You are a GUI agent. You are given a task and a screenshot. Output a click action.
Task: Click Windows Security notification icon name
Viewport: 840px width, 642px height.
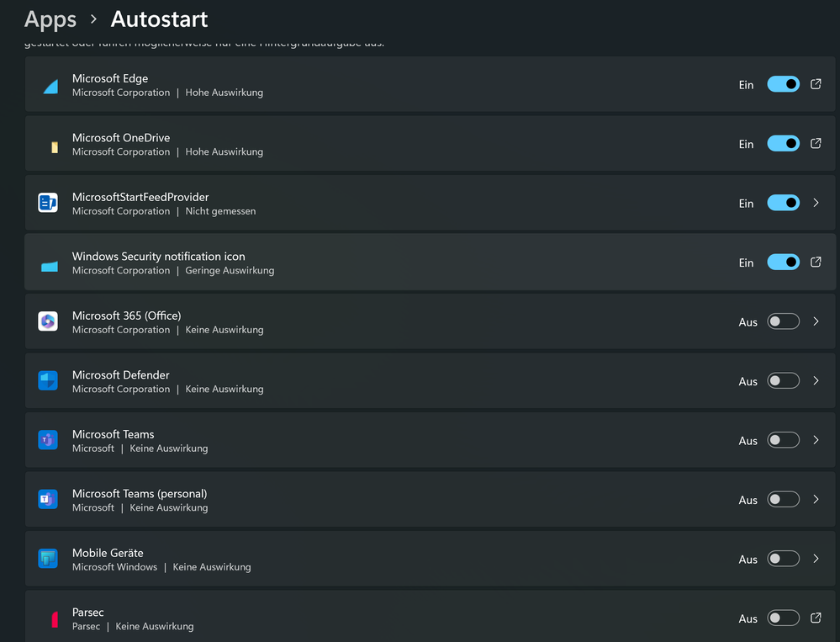tap(159, 257)
